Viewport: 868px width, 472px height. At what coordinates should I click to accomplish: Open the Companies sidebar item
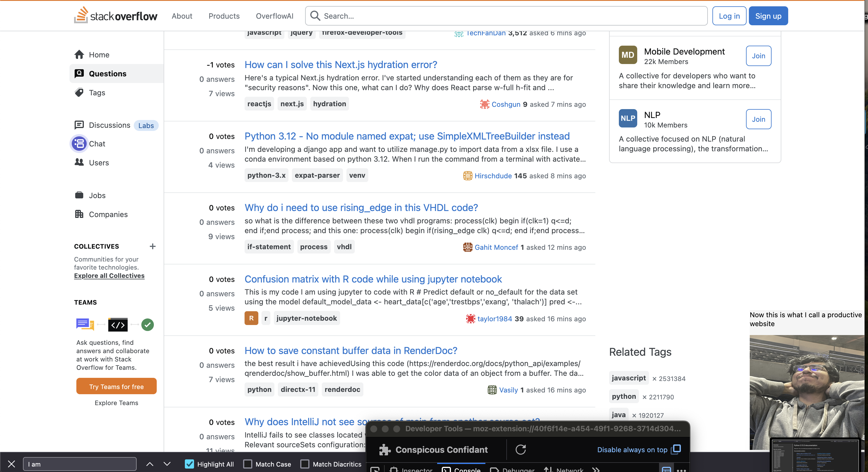coord(108,214)
